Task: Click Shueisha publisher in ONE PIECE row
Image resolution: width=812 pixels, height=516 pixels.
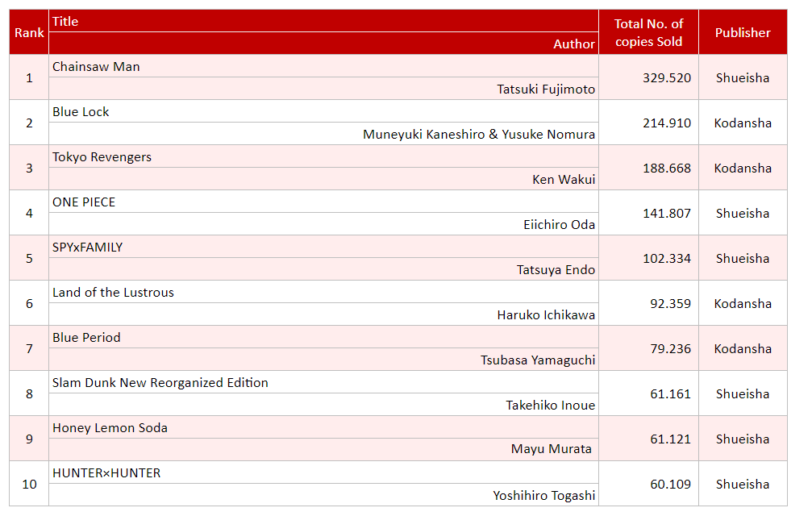Action: pos(743,213)
